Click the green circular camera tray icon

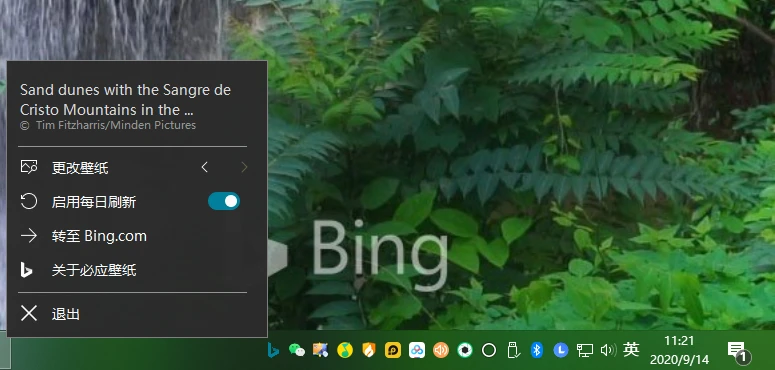465,350
